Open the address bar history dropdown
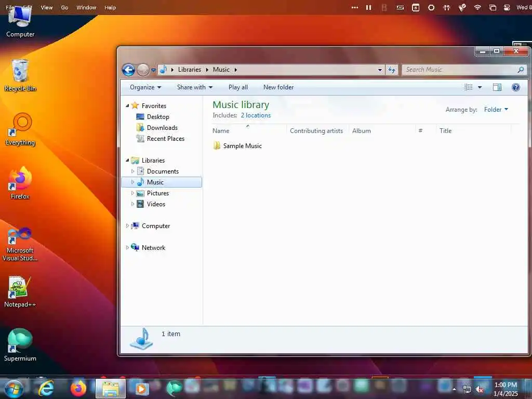This screenshot has height=399, width=532. [x=380, y=70]
